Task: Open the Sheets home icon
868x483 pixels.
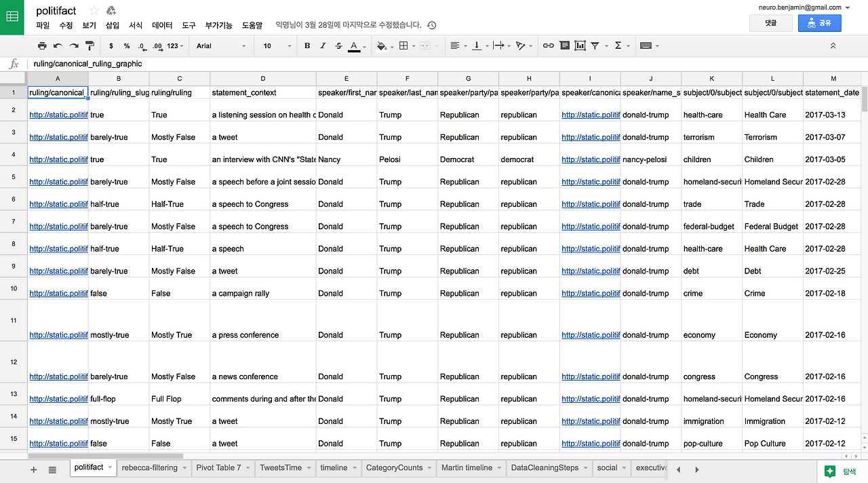Action: tap(12, 16)
